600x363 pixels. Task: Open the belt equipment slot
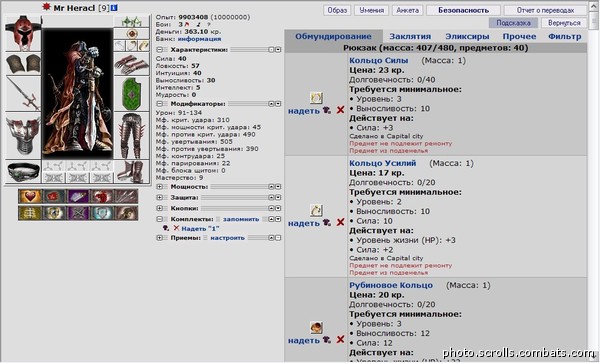click(23, 171)
